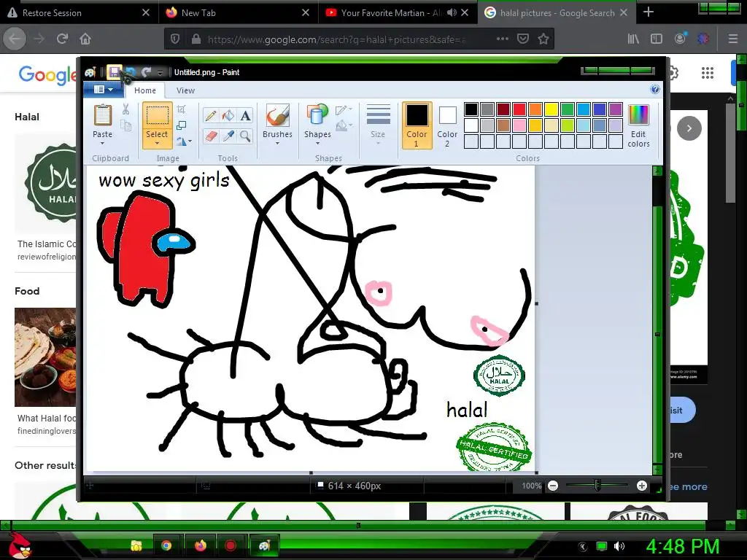Activate the Color picker eyedropper
The width and height of the screenshot is (747, 560).
click(x=228, y=136)
